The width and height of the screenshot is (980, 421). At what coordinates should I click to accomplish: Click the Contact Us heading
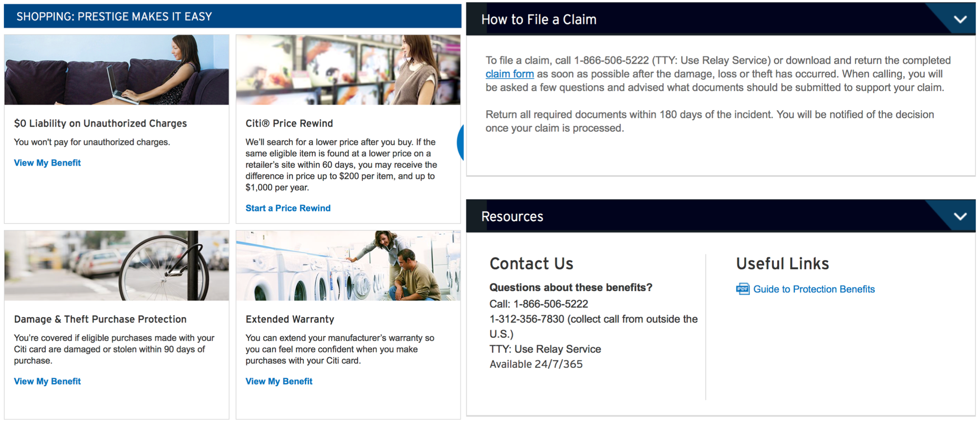point(531,264)
